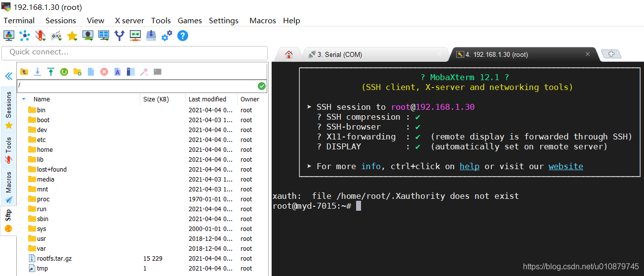
Task: Click the Packages download icon
Action: [x=151, y=36]
